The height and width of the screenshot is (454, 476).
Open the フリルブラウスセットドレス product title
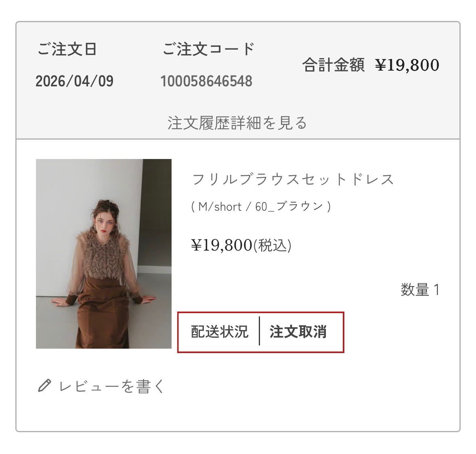tap(293, 179)
